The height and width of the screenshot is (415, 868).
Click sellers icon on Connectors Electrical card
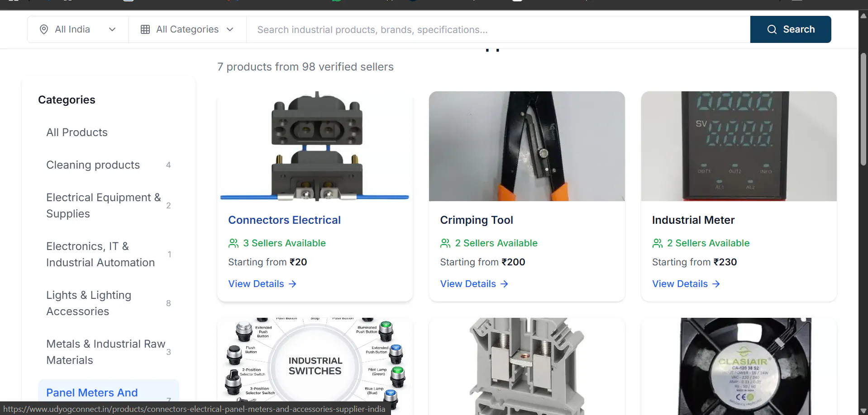[x=234, y=243]
